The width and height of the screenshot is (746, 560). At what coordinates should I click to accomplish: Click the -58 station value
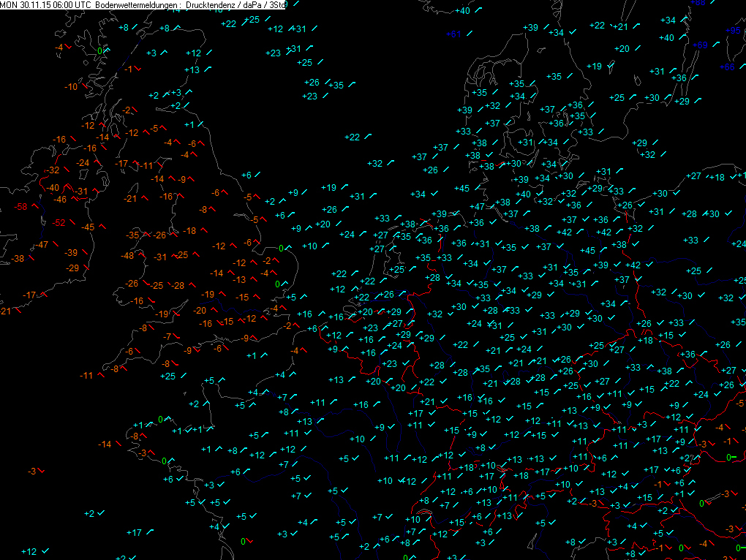tap(22, 207)
